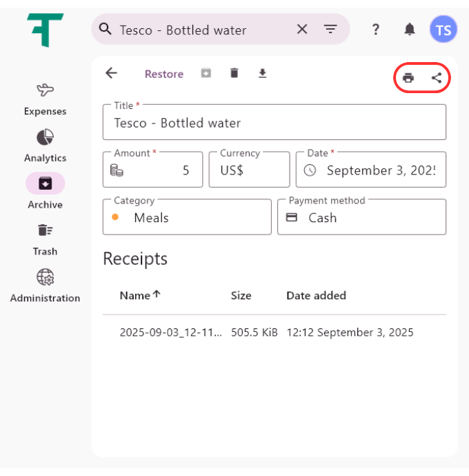Share this expense via share icon

(437, 78)
